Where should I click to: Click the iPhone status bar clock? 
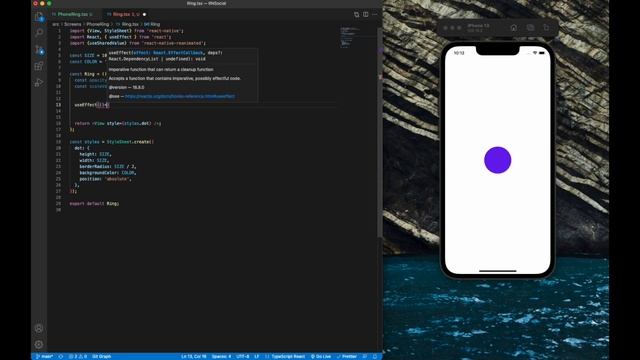coord(459,53)
